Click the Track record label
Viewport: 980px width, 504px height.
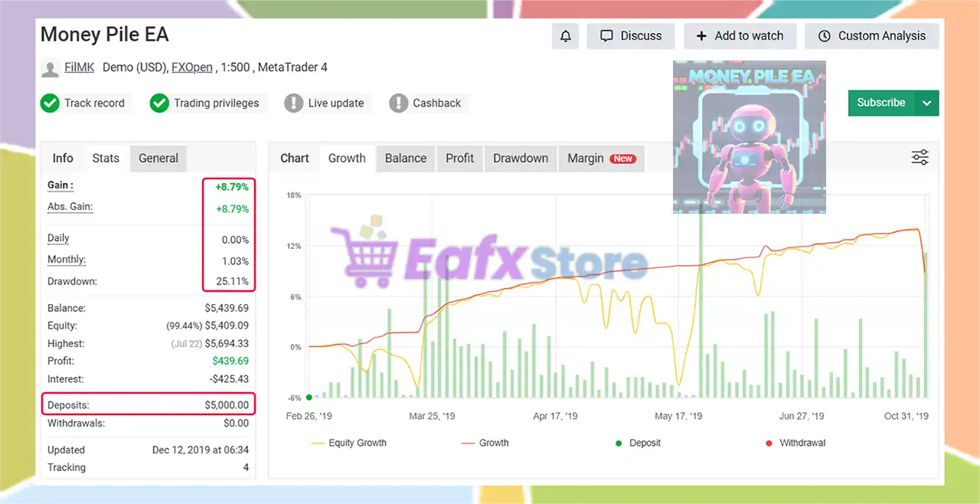[94, 103]
